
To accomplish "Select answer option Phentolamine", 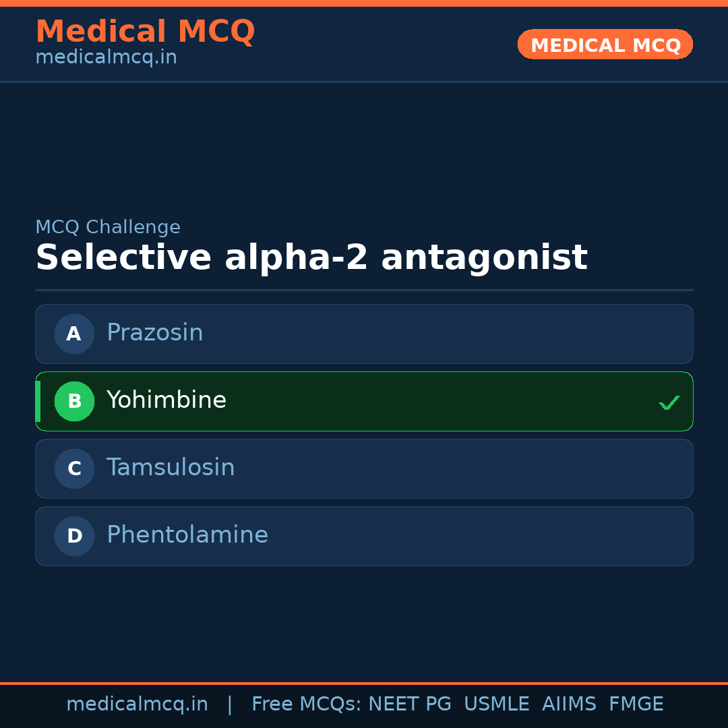I will [364, 536].
